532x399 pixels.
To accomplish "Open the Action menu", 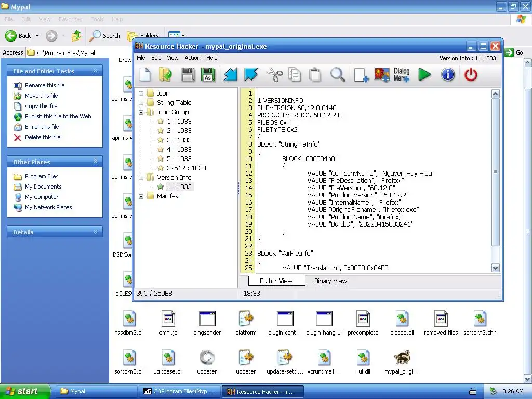I will (192, 58).
